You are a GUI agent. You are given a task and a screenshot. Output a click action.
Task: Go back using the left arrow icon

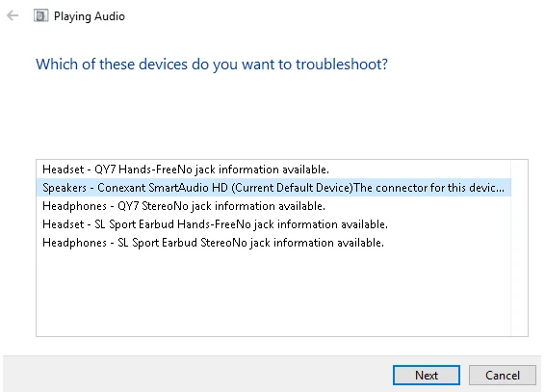pos(13,15)
